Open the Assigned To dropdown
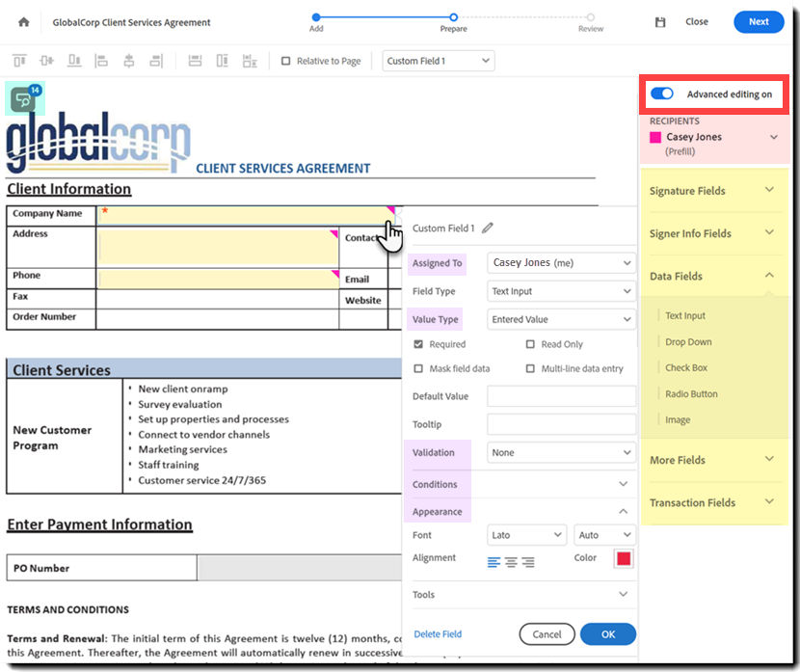Screen dimensions: 800x672 click(x=561, y=263)
